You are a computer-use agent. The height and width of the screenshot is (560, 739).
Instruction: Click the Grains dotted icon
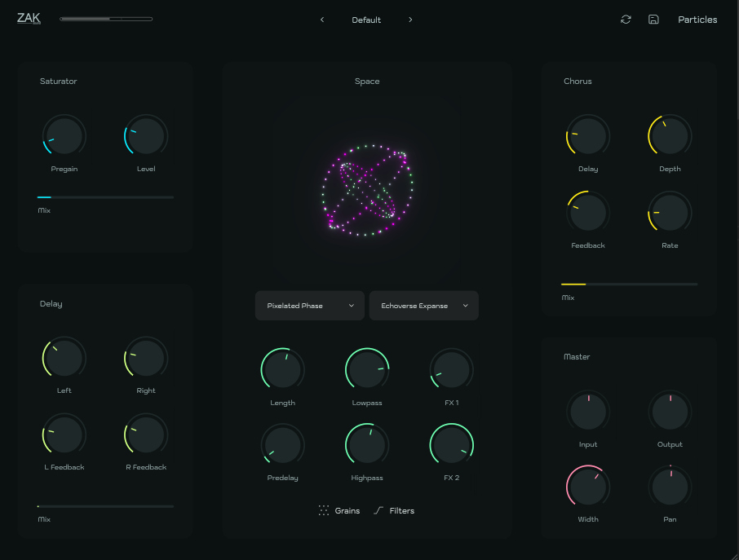click(x=324, y=510)
